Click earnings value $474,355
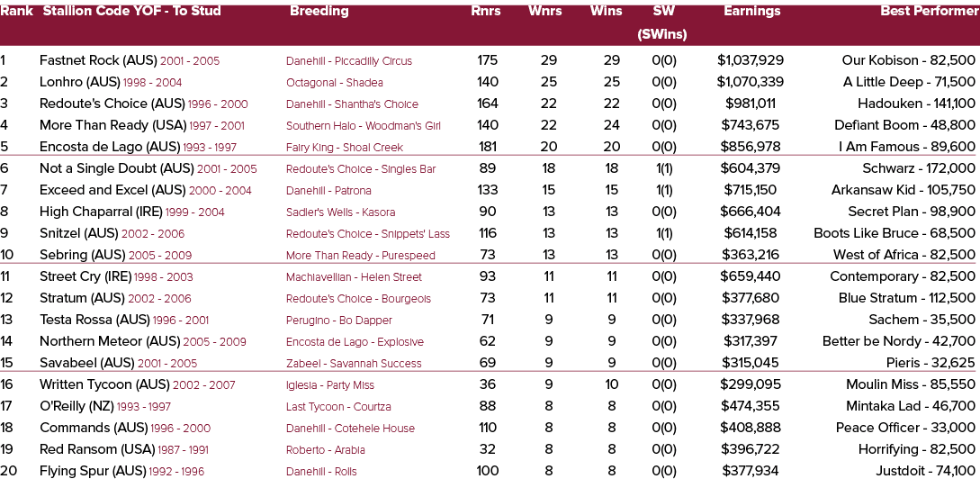 750,406
